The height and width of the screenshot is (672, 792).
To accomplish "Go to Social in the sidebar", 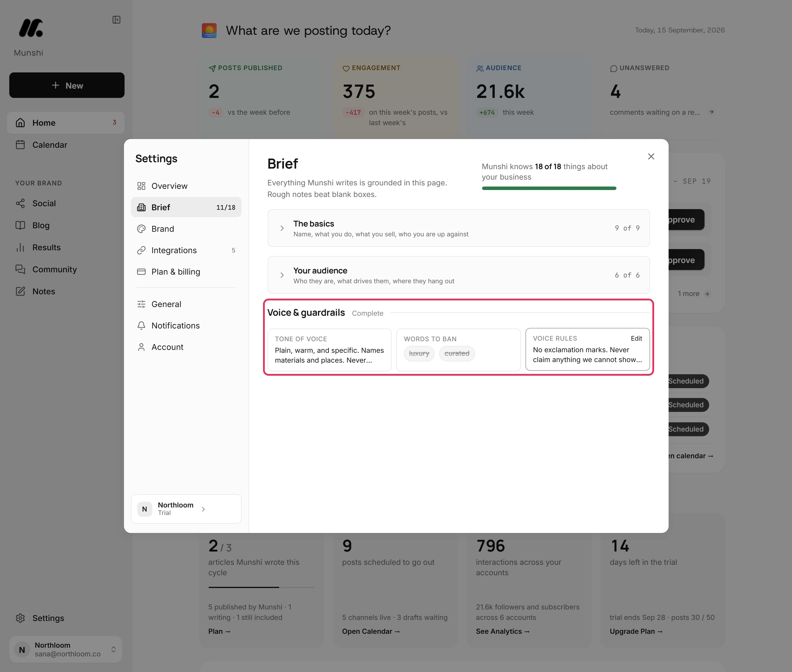I will (66, 203).
